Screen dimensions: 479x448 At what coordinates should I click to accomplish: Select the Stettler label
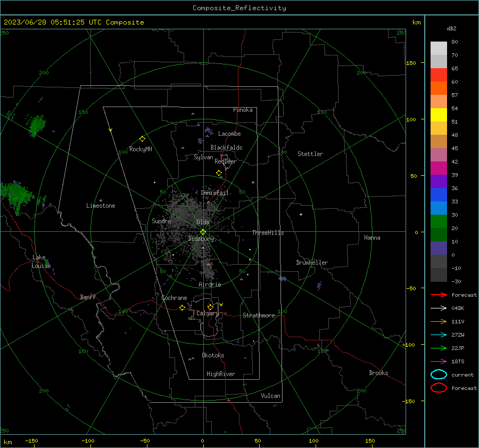point(310,154)
